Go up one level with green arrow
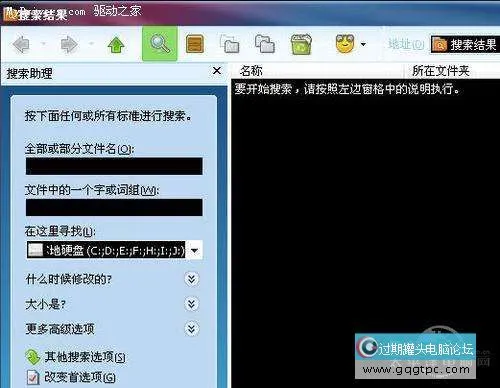The height and width of the screenshot is (388, 500). (116, 45)
